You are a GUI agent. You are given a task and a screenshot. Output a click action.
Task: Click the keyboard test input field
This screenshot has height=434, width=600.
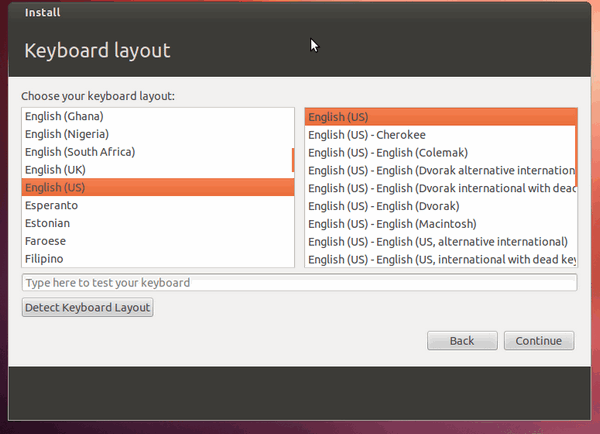(299, 283)
